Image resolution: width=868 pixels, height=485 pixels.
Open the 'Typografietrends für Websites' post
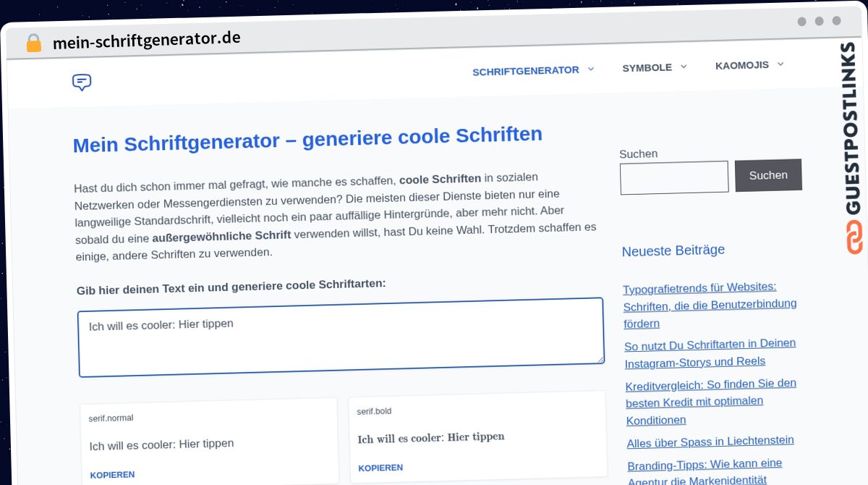pos(709,305)
